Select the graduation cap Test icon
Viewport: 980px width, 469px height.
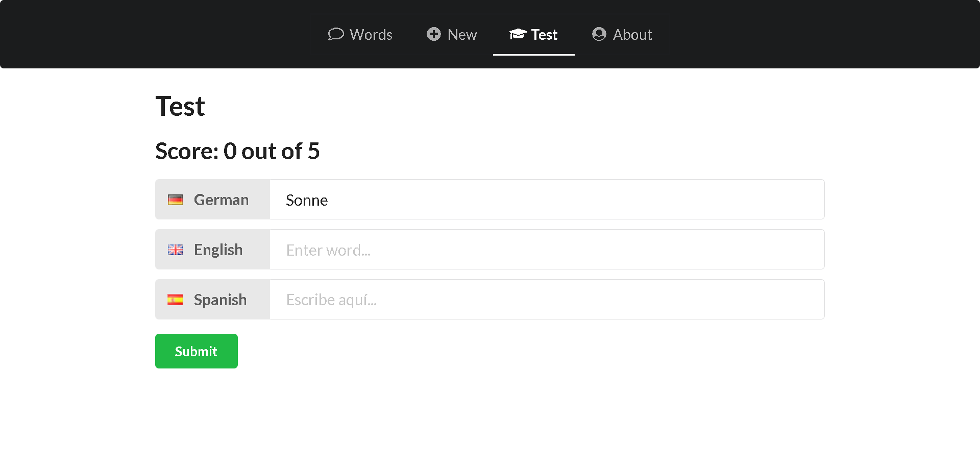[518, 34]
